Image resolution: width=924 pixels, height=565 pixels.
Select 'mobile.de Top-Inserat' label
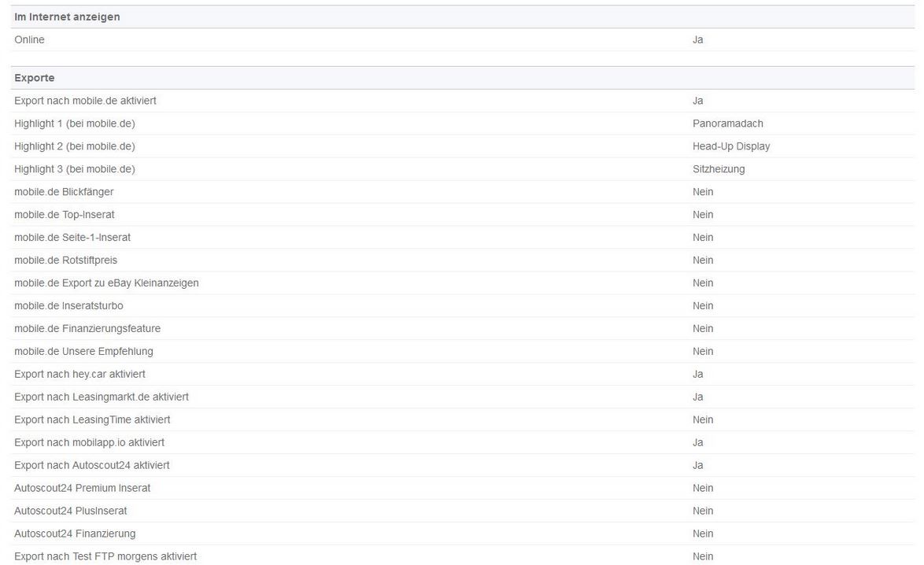(x=65, y=215)
